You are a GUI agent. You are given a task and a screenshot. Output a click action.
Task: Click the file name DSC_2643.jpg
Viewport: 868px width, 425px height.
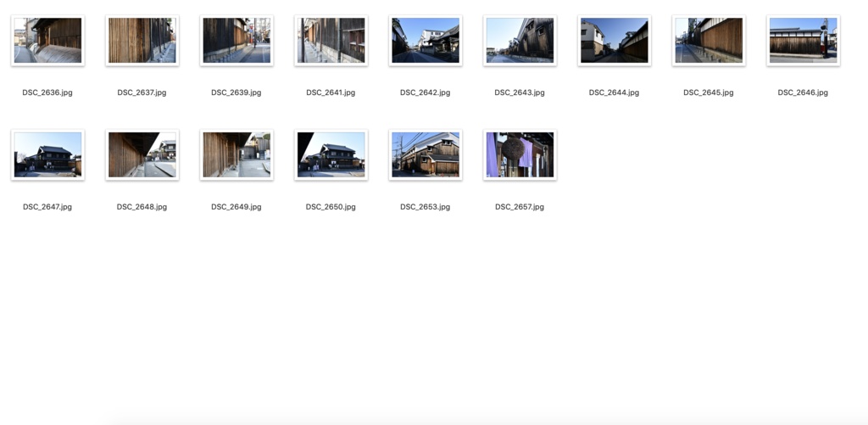pyautogui.click(x=520, y=92)
